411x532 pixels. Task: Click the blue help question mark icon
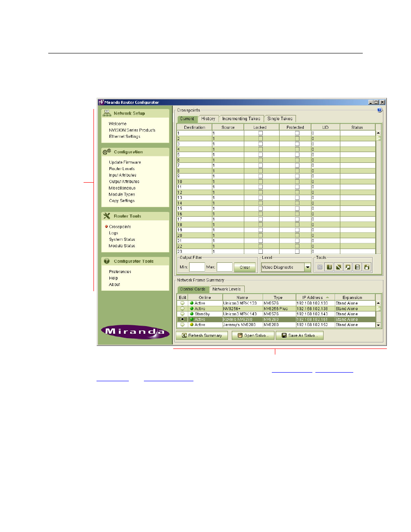pos(380,110)
